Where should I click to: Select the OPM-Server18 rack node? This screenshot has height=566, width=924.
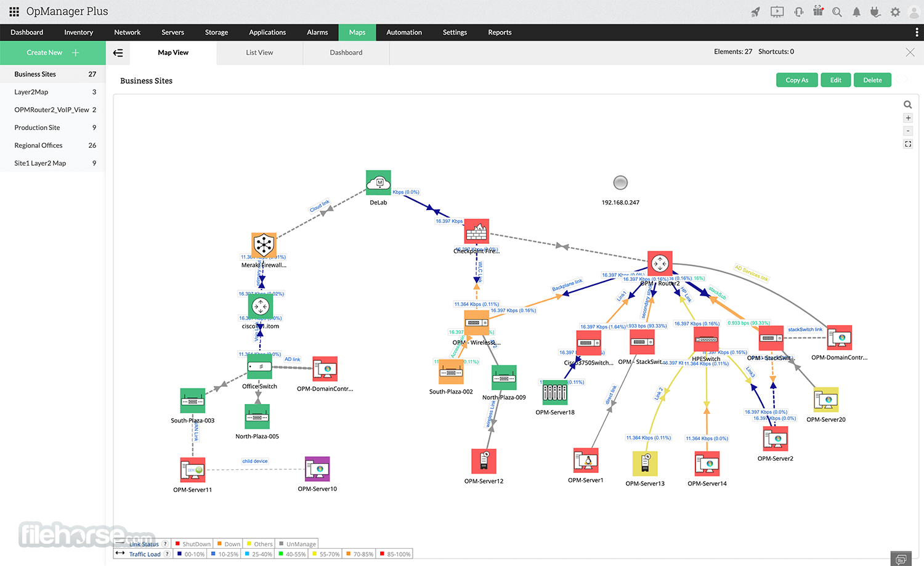click(x=554, y=392)
